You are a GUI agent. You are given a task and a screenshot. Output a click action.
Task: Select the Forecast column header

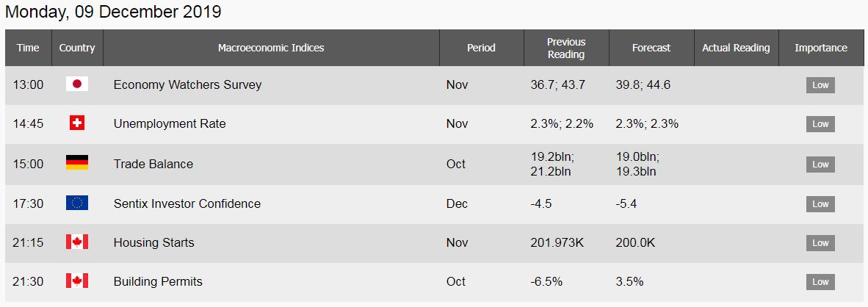[651, 48]
